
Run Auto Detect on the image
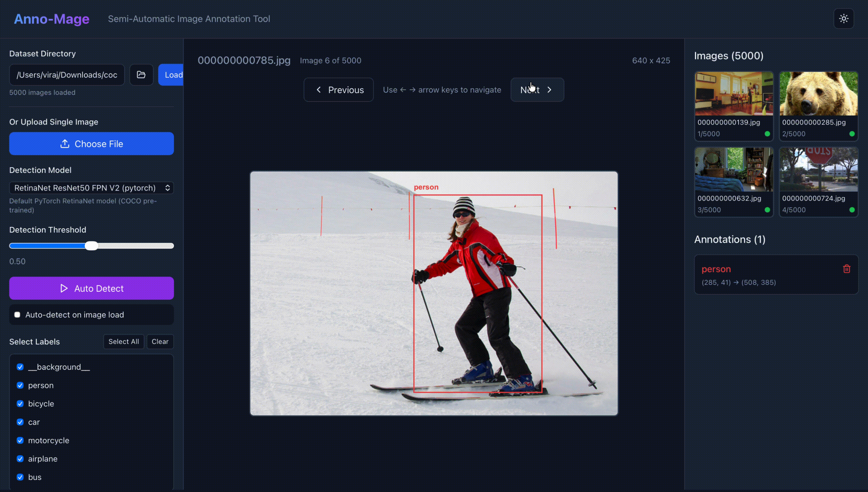[x=92, y=288]
